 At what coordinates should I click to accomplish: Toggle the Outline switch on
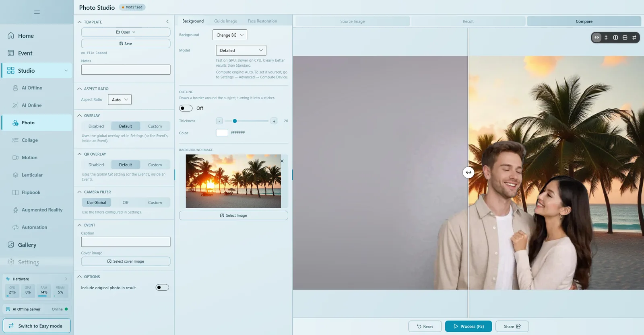186,108
